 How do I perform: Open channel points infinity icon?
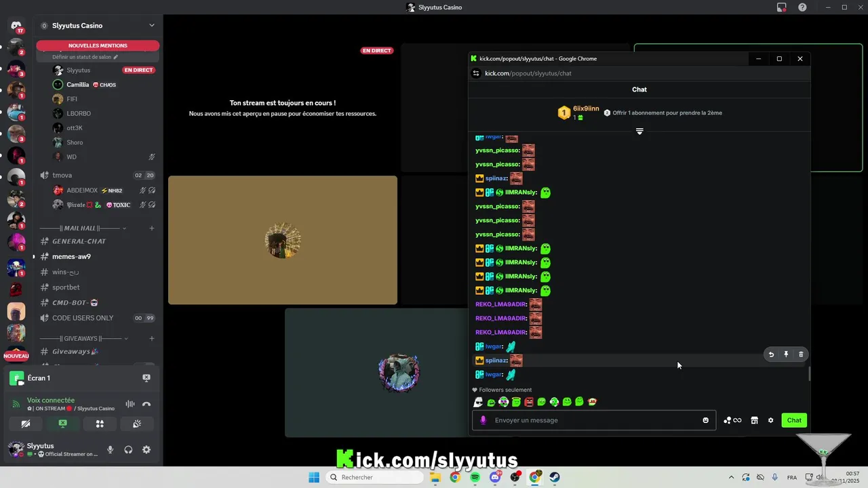732,420
